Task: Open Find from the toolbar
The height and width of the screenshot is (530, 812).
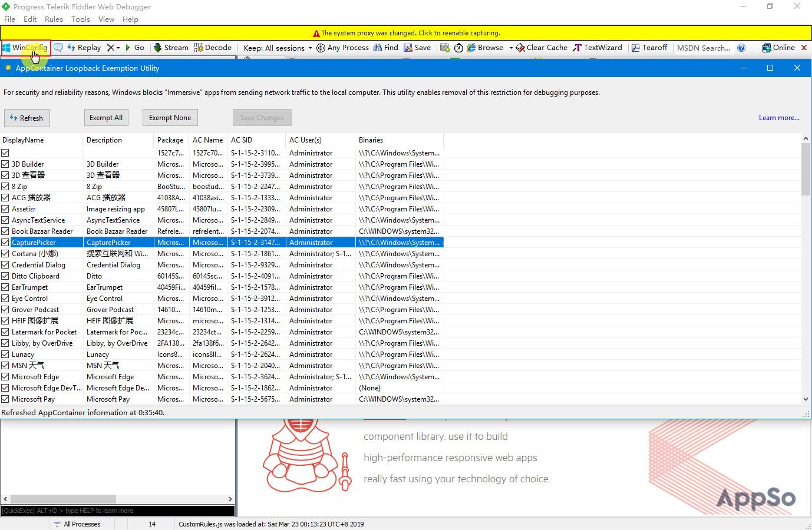Action: (x=385, y=48)
